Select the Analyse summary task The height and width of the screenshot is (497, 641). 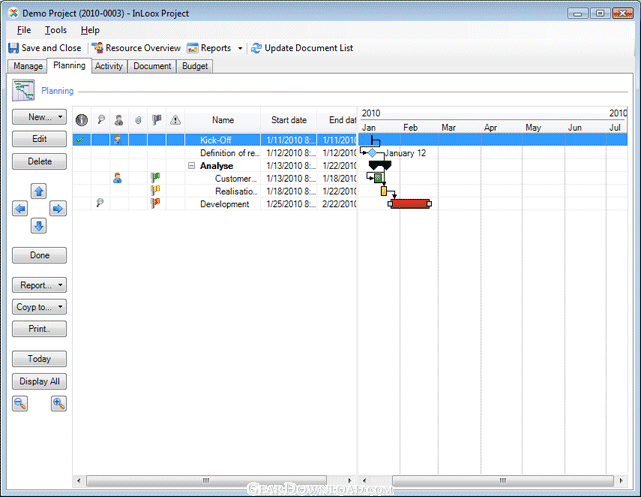click(216, 166)
